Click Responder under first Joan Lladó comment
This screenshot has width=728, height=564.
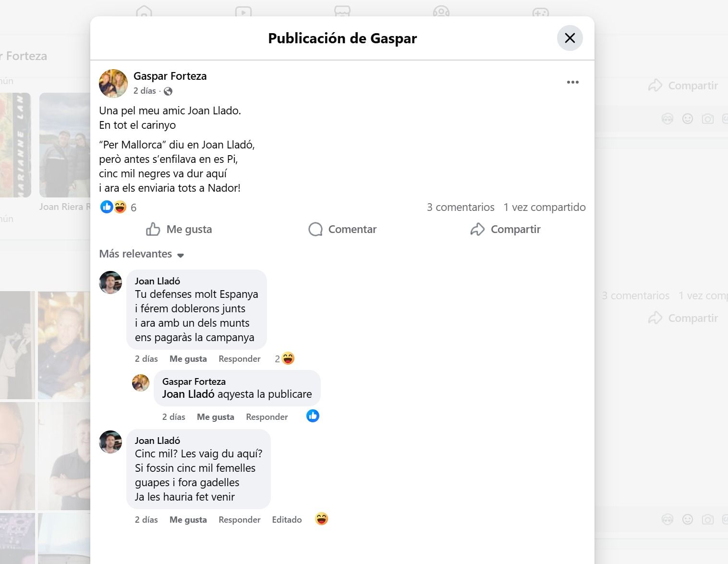point(239,359)
